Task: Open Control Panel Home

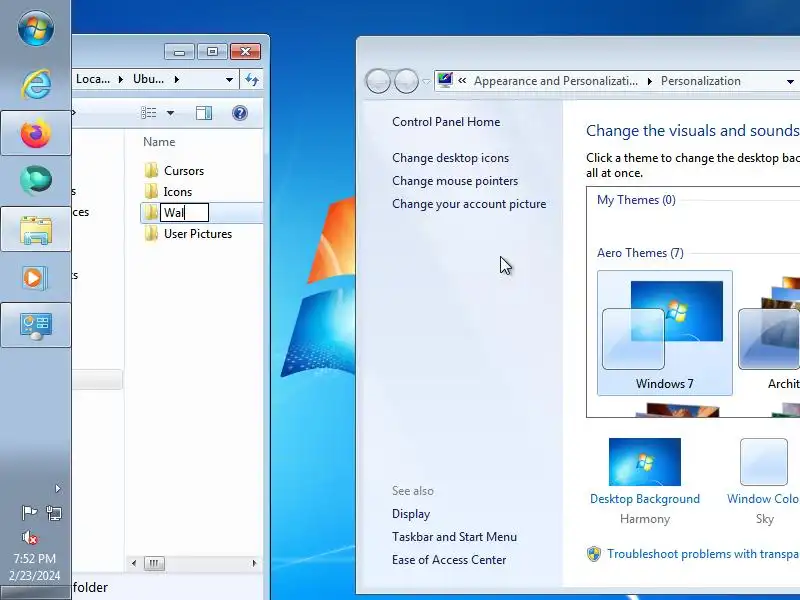Action: point(446,122)
